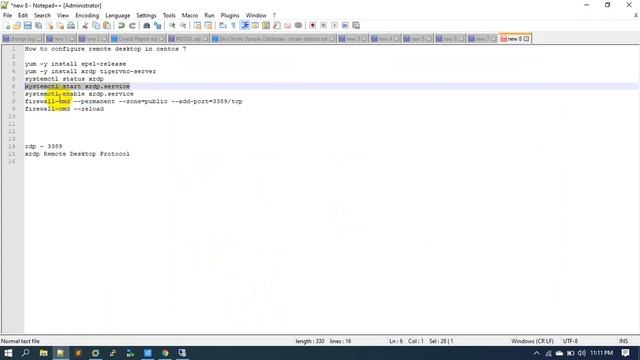
Task: Show hidden system tray icons chevron
Action: [537, 353]
